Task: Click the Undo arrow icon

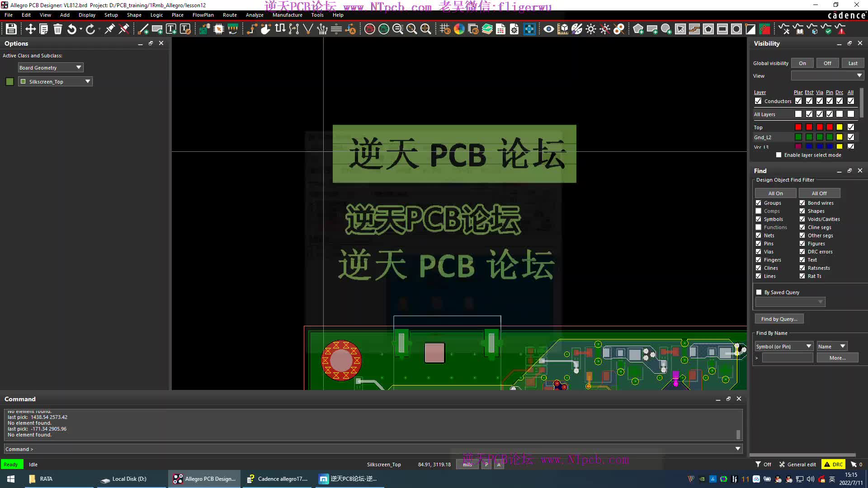Action: point(71,29)
